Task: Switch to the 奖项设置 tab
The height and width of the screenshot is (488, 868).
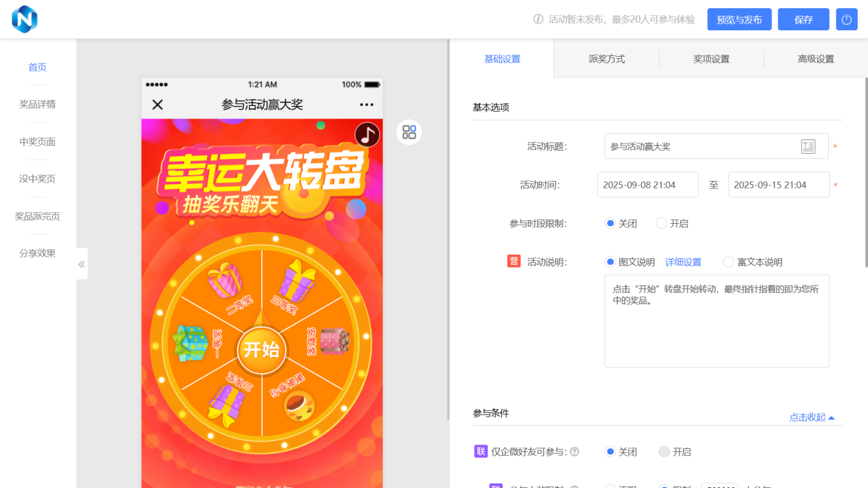Action: click(x=712, y=58)
